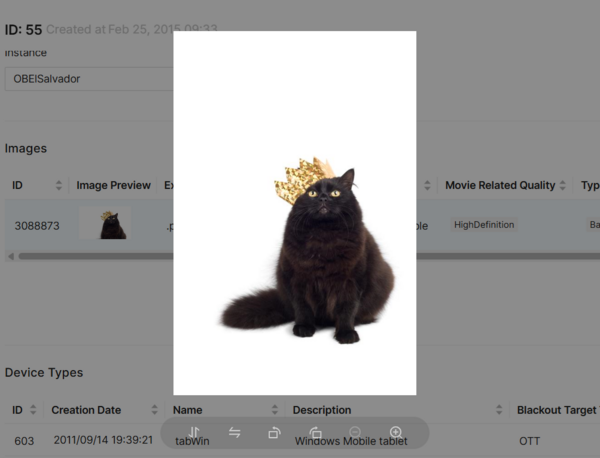
Task: Zoom in on the cat image
Action: tap(395, 432)
